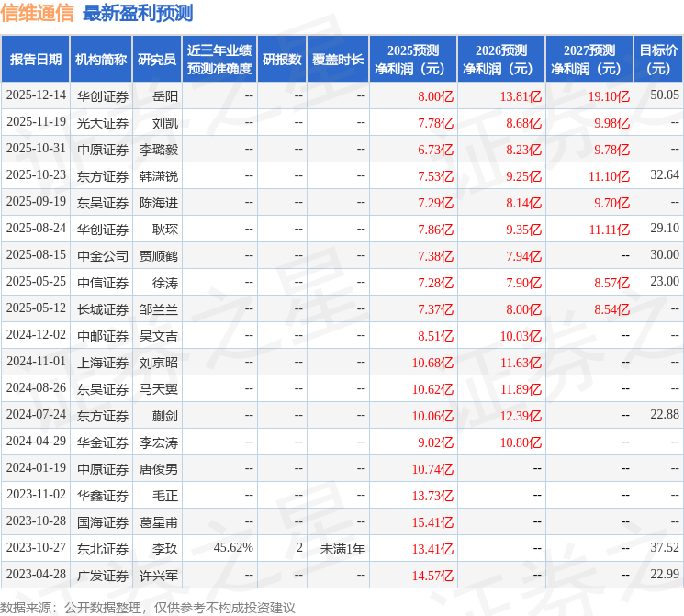Click researcher name 耿琛
Image resolution: width=684 pixels, height=616 pixels.
(165, 230)
